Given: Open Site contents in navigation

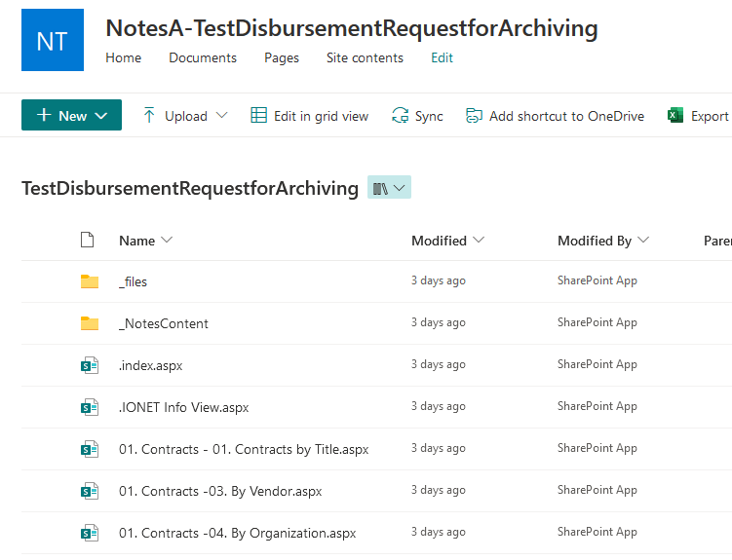Looking at the screenshot, I should click(x=365, y=57).
